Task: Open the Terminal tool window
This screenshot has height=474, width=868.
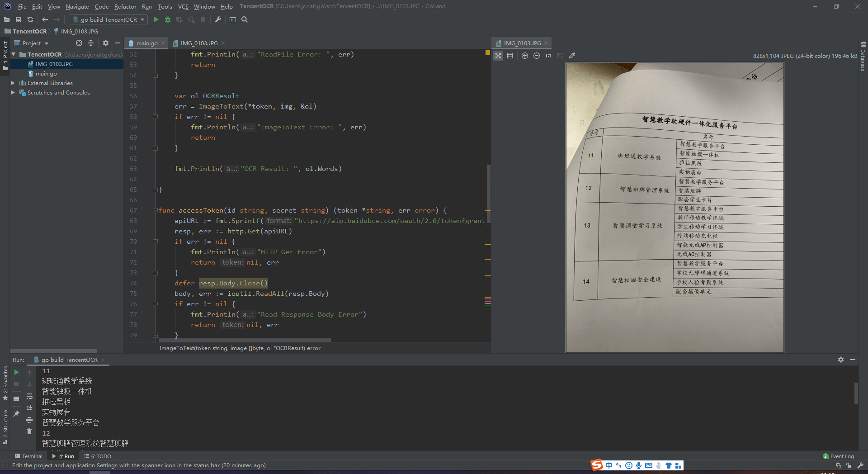Action: [28, 456]
